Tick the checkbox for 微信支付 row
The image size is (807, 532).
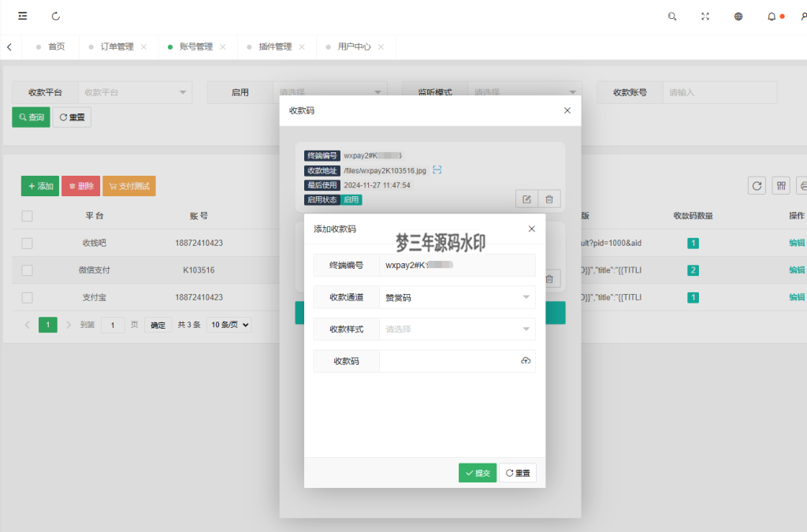28,270
